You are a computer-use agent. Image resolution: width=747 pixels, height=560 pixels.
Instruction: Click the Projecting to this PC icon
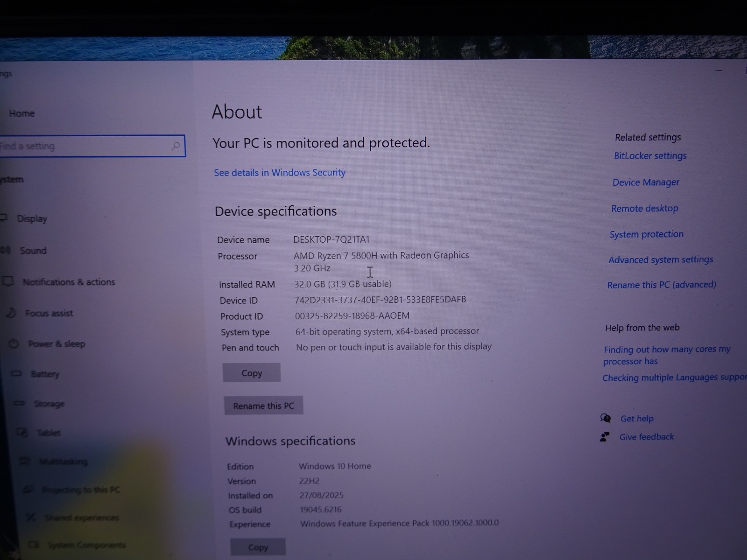tap(28, 489)
